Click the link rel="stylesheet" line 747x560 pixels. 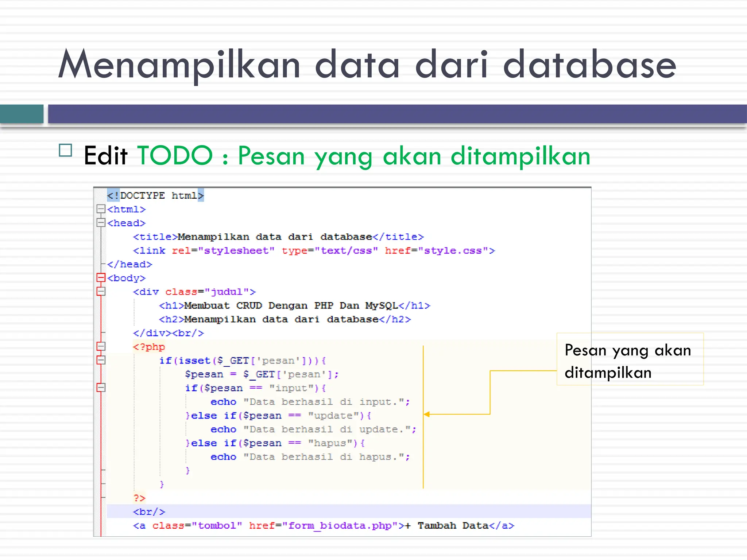[314, 251]
